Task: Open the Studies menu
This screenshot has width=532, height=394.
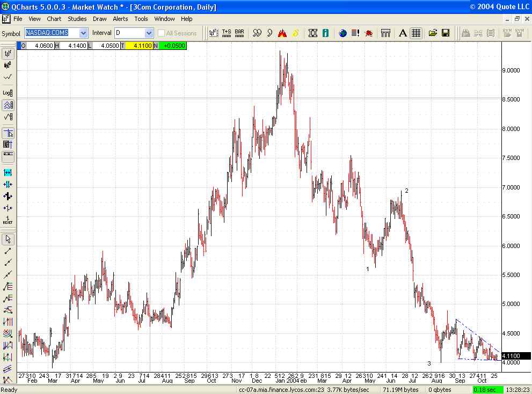Action: click(x=77, y=19)
